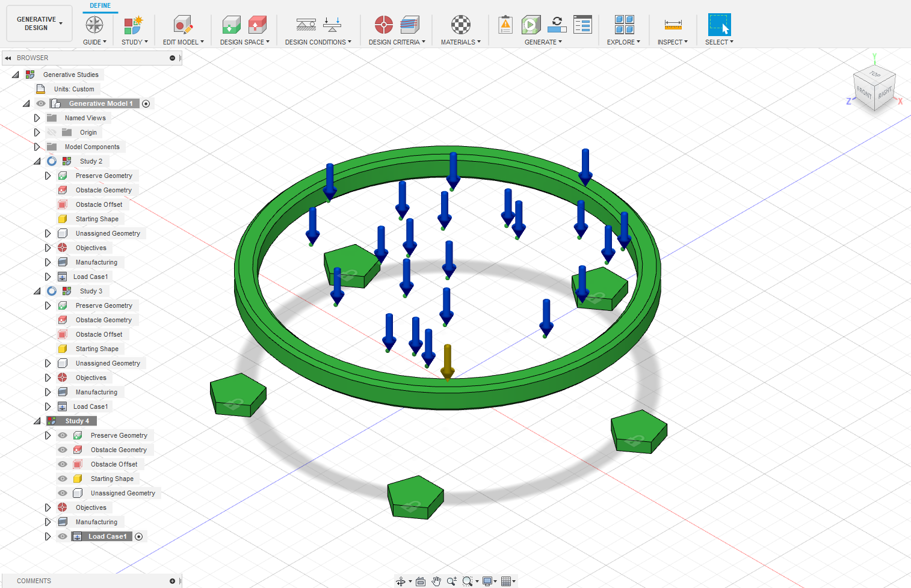Open the Obstacle Geometry item in Study 3

click(x=103, y=319)
